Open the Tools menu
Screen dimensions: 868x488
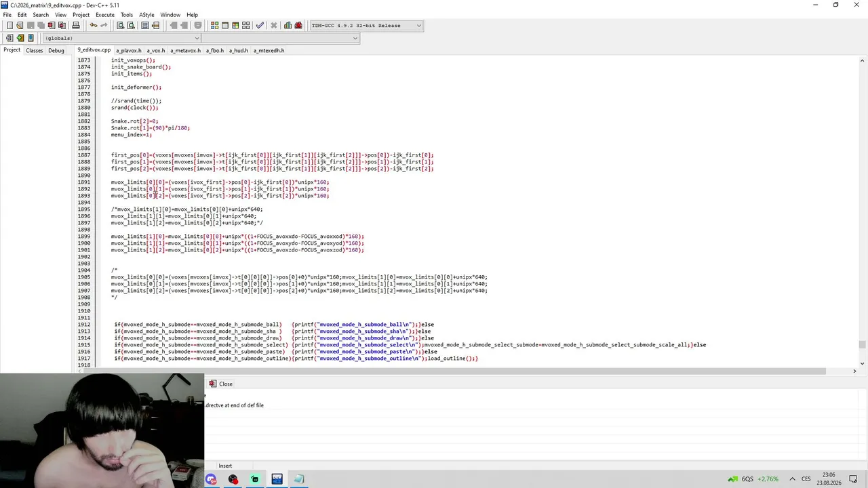[127, 15]
